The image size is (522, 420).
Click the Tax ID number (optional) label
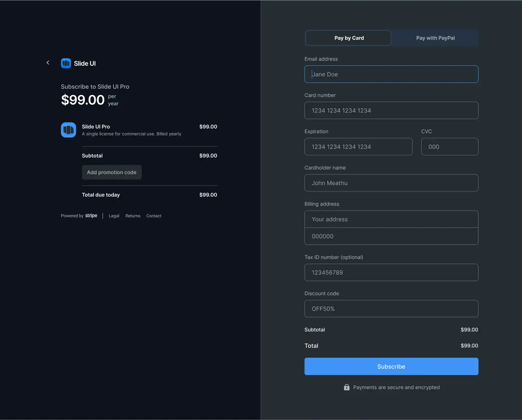334,257
